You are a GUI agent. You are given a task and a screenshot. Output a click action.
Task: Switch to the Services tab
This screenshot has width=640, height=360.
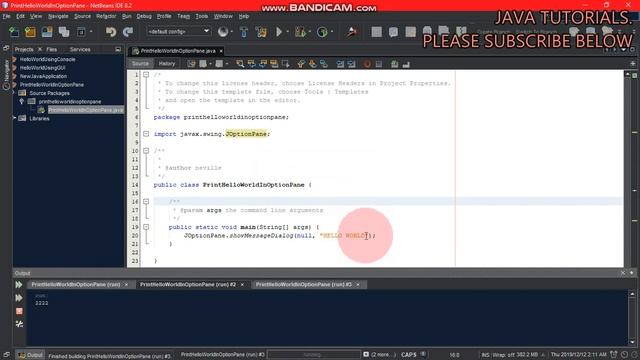(x=80, y=49)
